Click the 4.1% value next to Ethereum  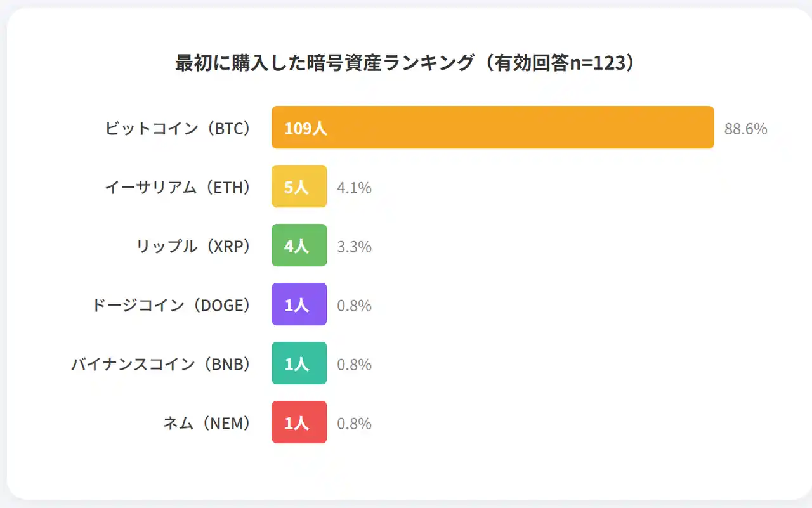(354, 188)
